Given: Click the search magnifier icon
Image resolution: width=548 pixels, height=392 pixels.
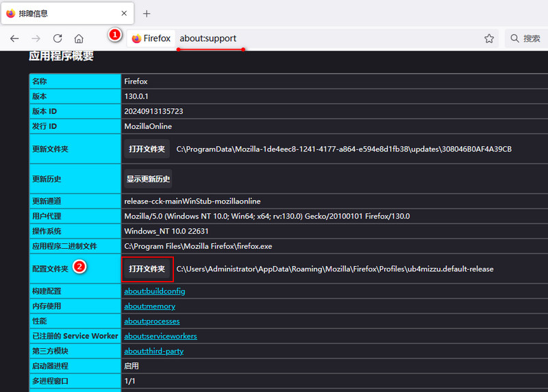Looking at the screenshot, I should pos(515,39).
